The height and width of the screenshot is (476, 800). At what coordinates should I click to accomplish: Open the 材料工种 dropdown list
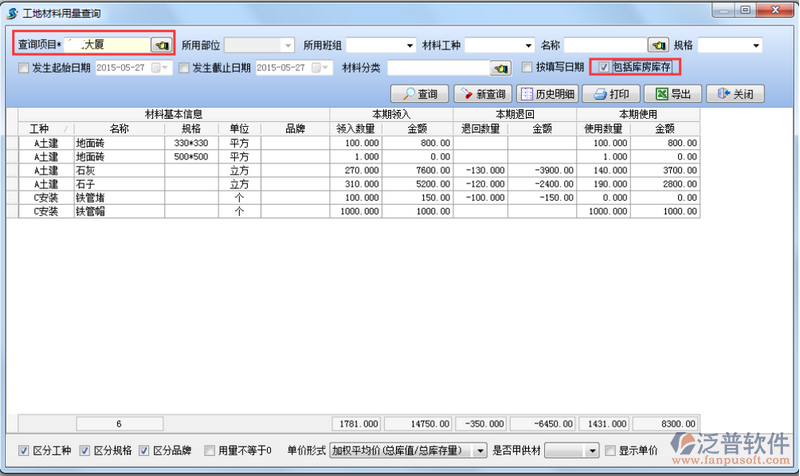(x=526, y=45)
